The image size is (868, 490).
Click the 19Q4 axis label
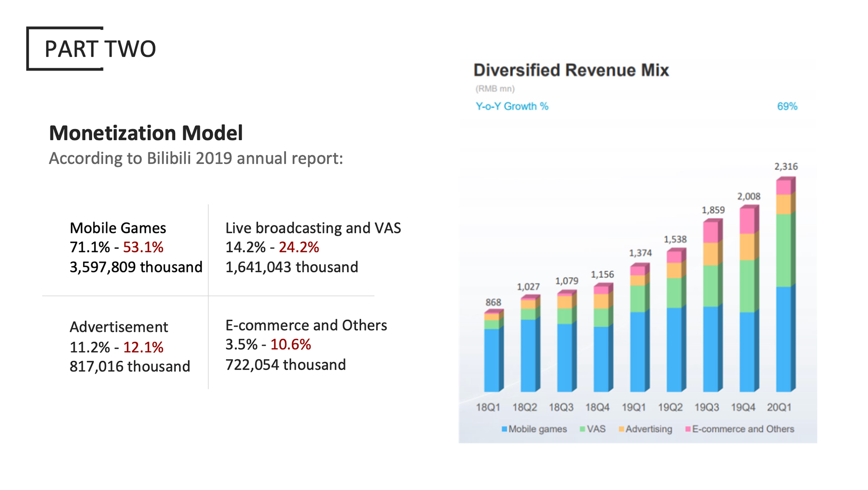click(x=743, y=407)
